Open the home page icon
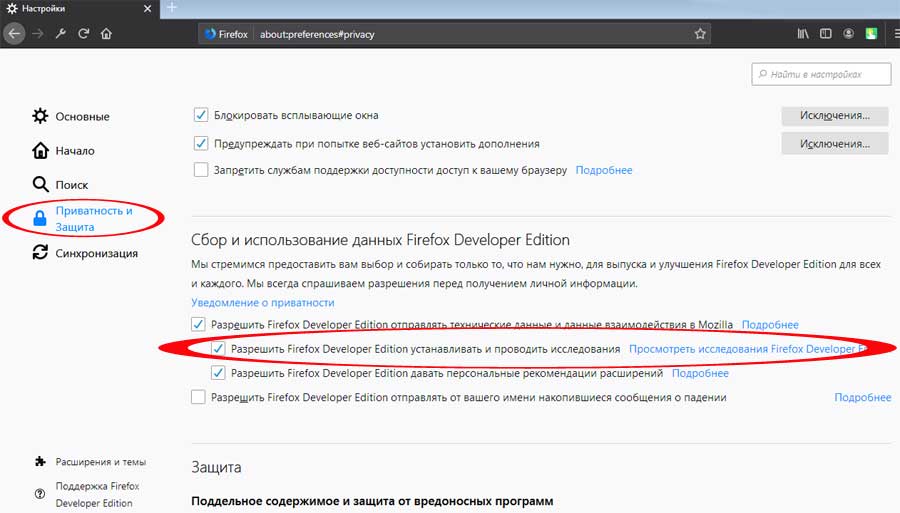This screenshot has width=900, height=513. click(106, 34)
